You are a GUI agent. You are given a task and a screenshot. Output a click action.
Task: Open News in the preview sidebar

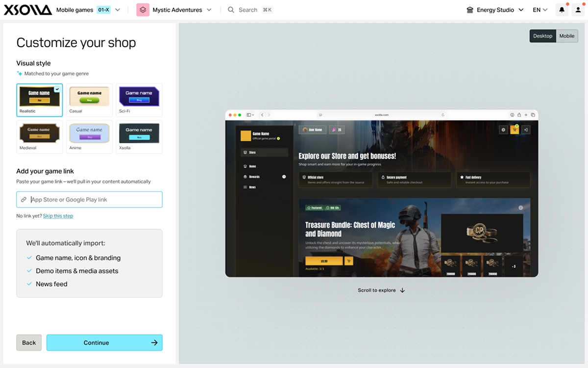click(x=264, y=187)
